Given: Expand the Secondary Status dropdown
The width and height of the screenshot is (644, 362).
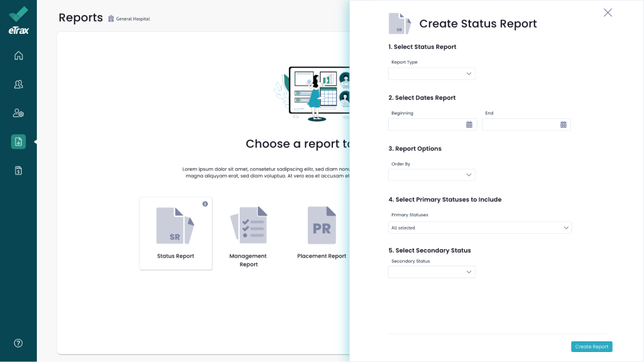Looking at the screenshot, I should 432,272.
